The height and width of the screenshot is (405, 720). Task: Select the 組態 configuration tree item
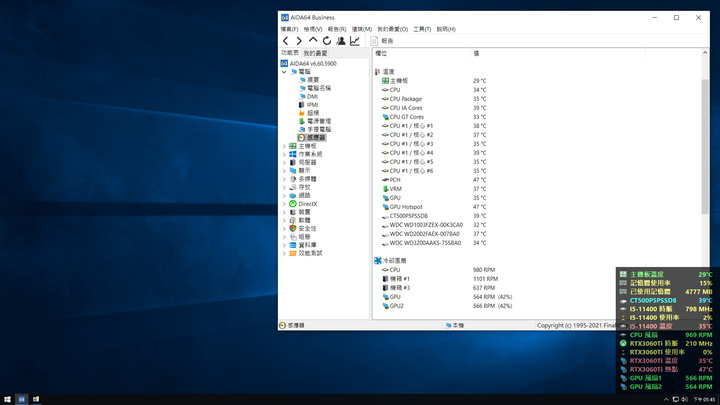300,237
